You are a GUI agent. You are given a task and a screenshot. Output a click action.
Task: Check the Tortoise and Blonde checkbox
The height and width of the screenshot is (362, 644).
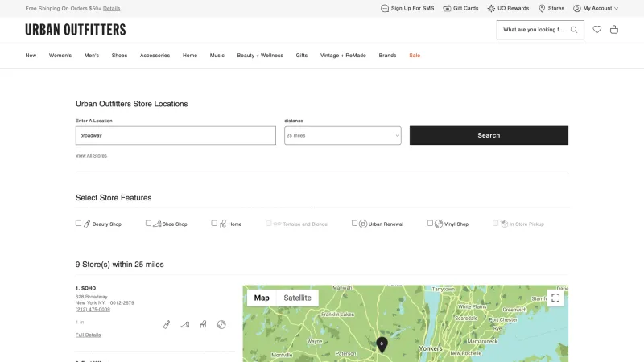[x=269, y=224]
